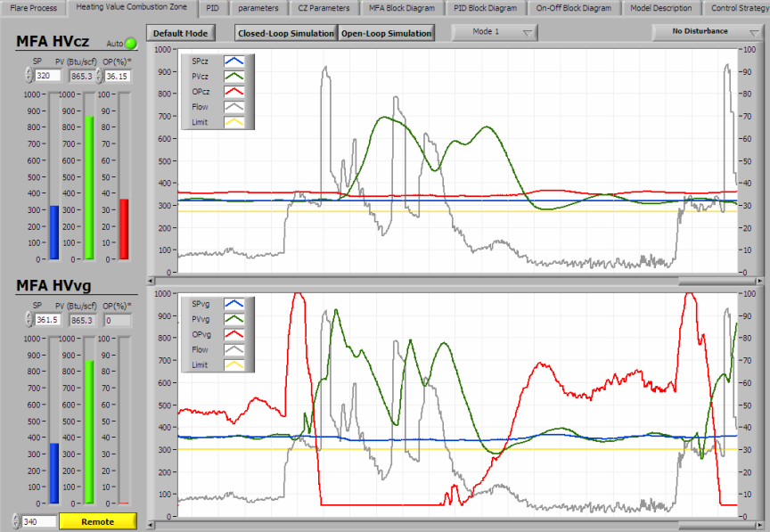
Task: Click the SPvg blue legend line icon
Action: click(x=234, y=304)
